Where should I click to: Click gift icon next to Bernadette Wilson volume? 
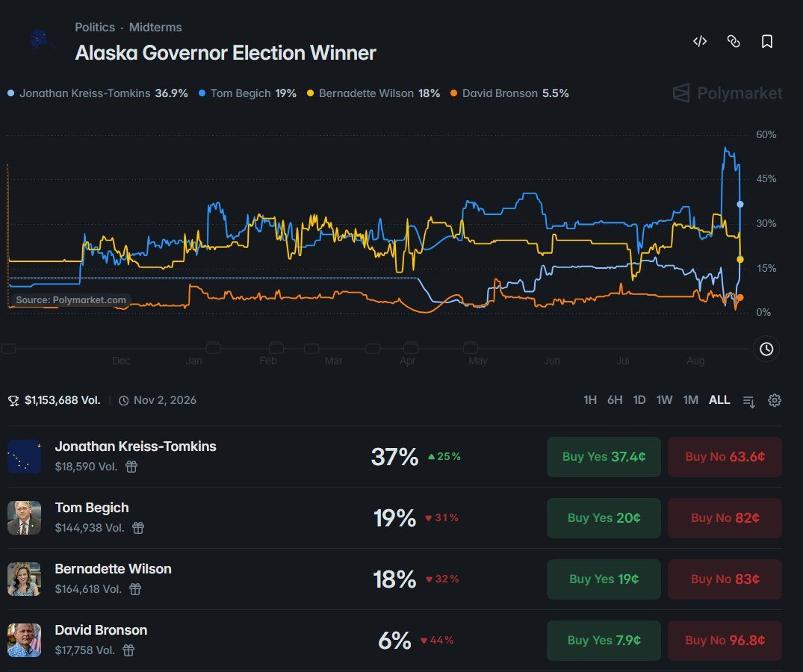[135, 589]
